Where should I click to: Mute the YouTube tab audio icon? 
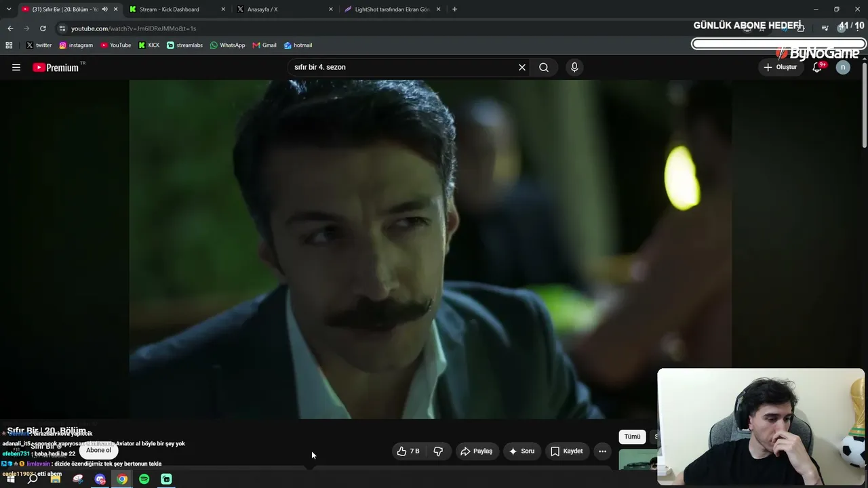pos(104,9)
